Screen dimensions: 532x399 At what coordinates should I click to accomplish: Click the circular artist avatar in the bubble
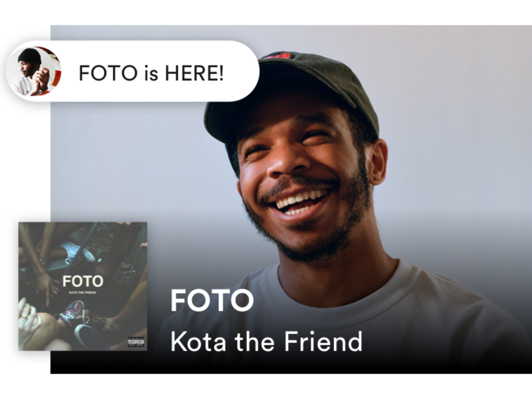tap(33, 71)
